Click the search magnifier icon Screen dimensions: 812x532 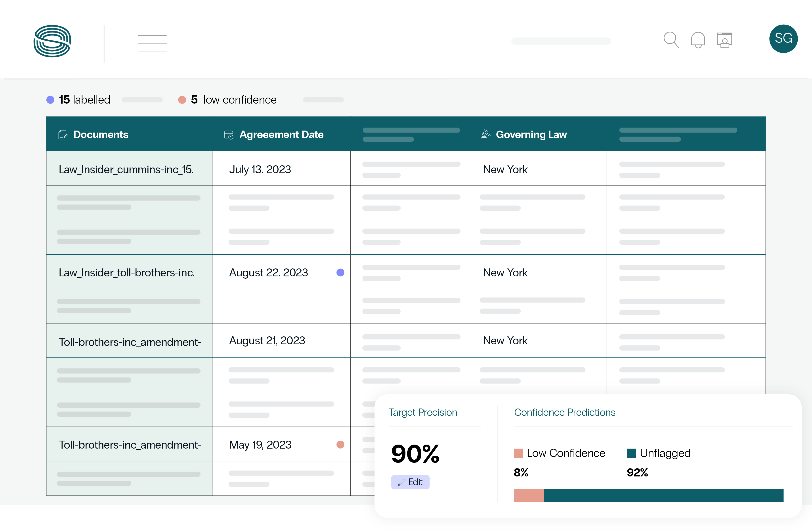(671, 40)
